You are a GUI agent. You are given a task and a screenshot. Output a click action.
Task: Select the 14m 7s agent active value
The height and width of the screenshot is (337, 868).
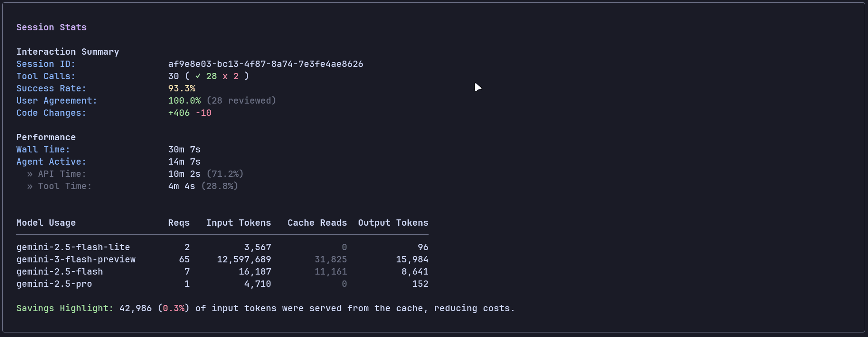(x=184, y=161)
